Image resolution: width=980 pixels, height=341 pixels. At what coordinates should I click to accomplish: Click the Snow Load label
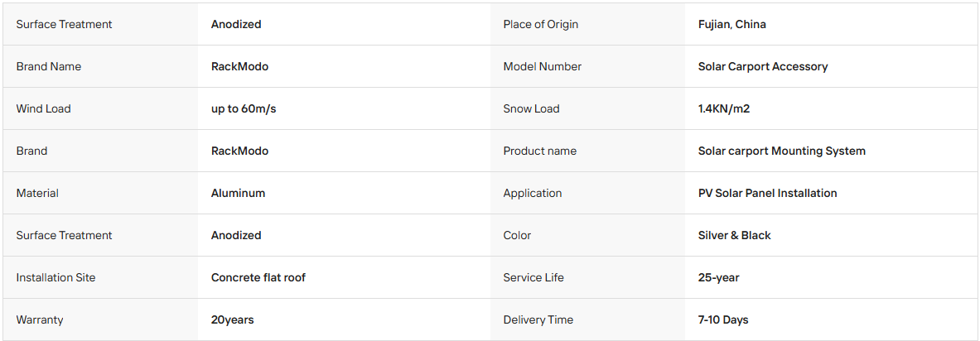[x=531, y=108]
